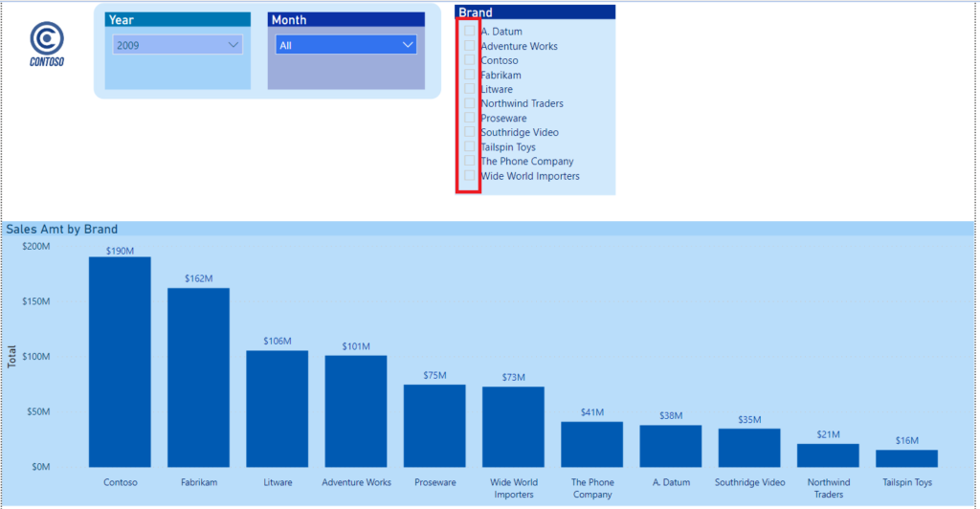Click the Southridge Video x-axis label

750,482
